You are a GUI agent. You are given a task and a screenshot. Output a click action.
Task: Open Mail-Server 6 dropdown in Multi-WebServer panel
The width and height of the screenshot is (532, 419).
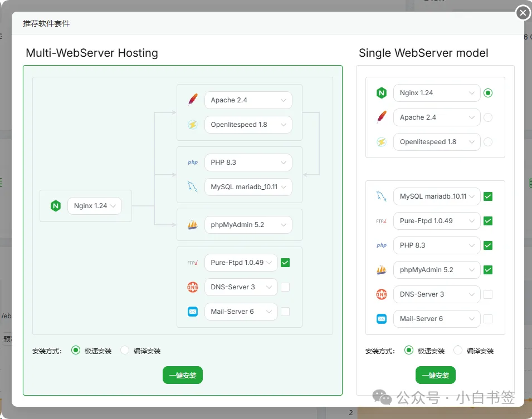point(241,312)
